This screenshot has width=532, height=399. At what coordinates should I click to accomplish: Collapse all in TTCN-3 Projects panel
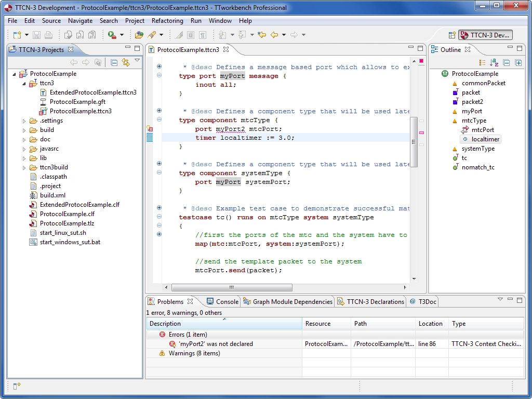(114, 62)
